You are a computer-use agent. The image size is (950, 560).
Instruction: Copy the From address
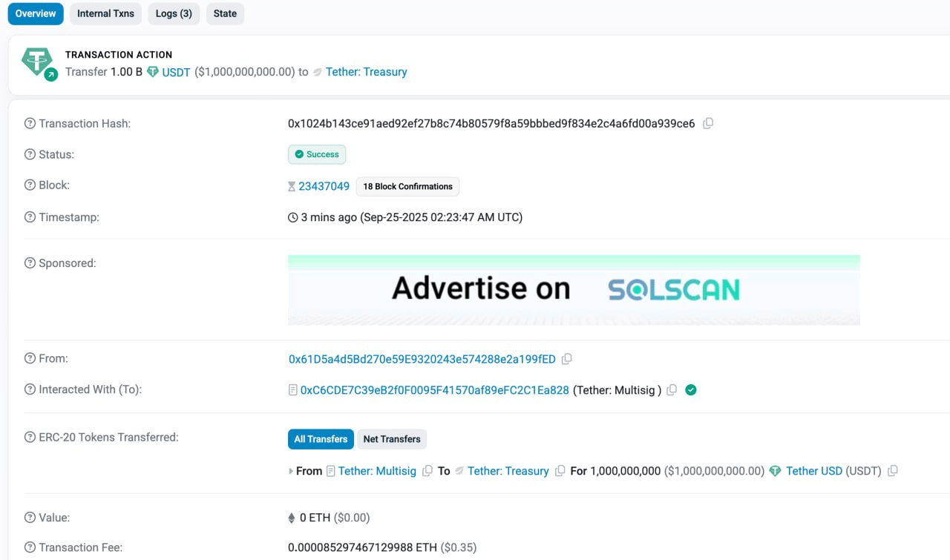click(567, 359)
